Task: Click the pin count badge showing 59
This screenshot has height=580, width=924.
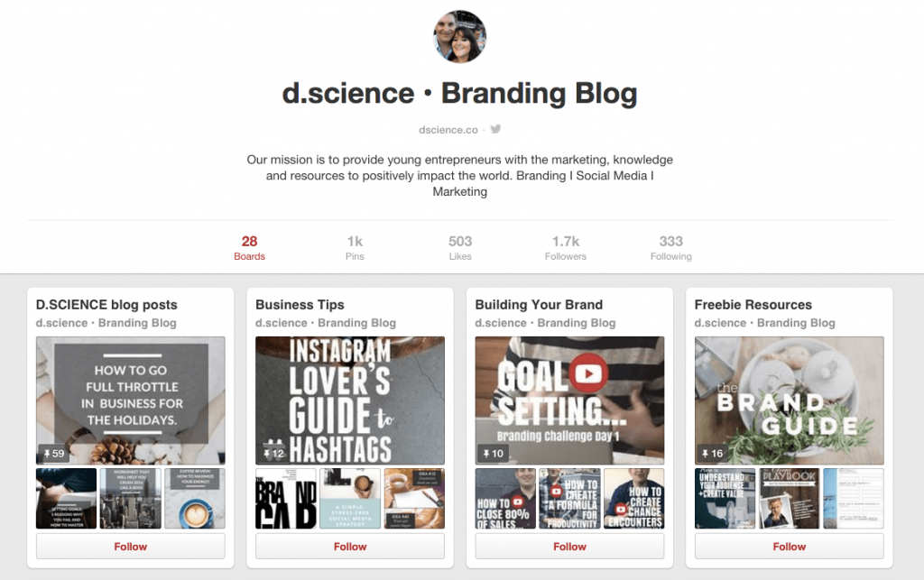Action: point(53,454)
